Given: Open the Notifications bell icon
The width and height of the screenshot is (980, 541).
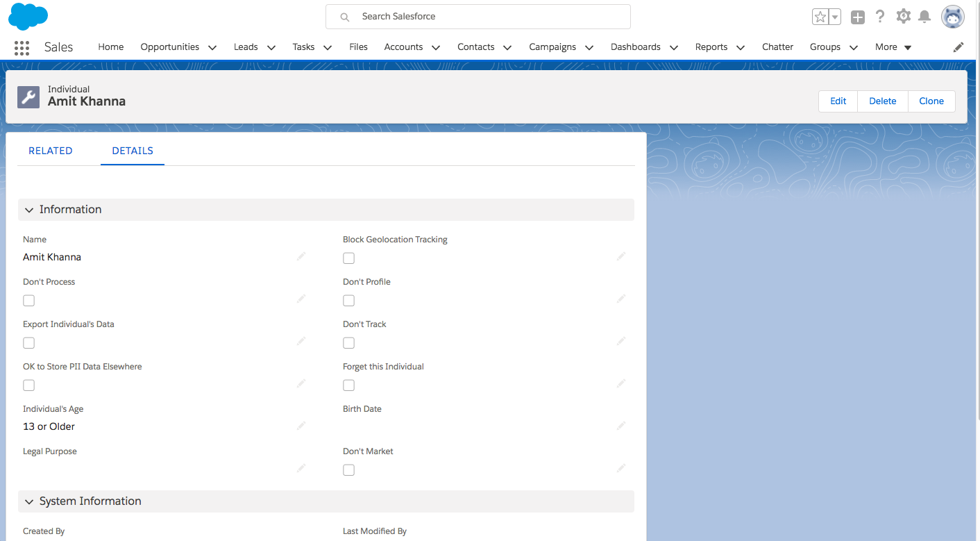Looking at the screenshot, I should click(x=924, y=17).
